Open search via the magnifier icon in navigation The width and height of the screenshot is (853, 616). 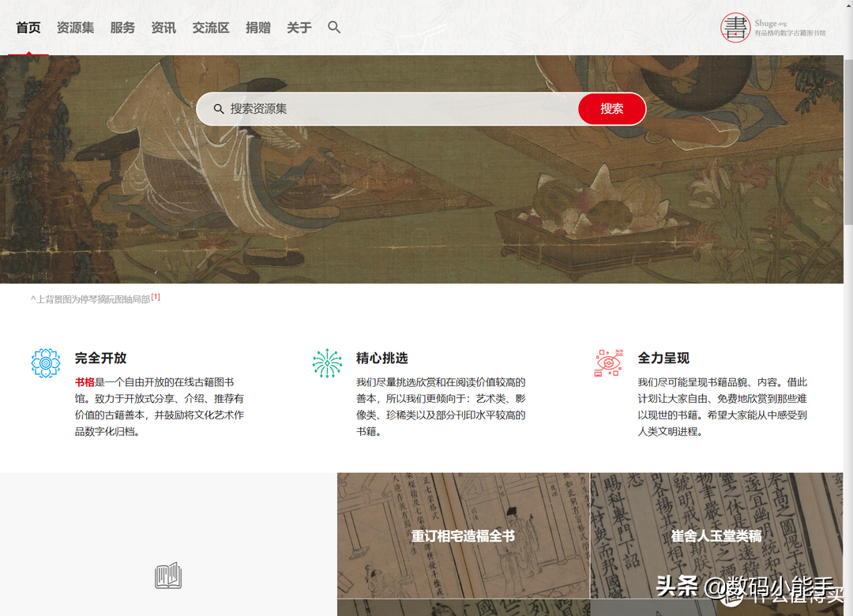(x=334, y=27)
